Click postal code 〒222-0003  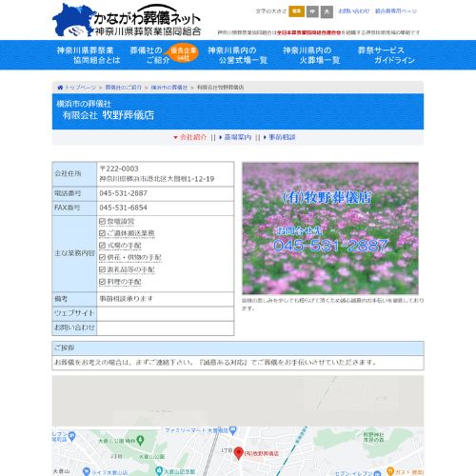119,169
